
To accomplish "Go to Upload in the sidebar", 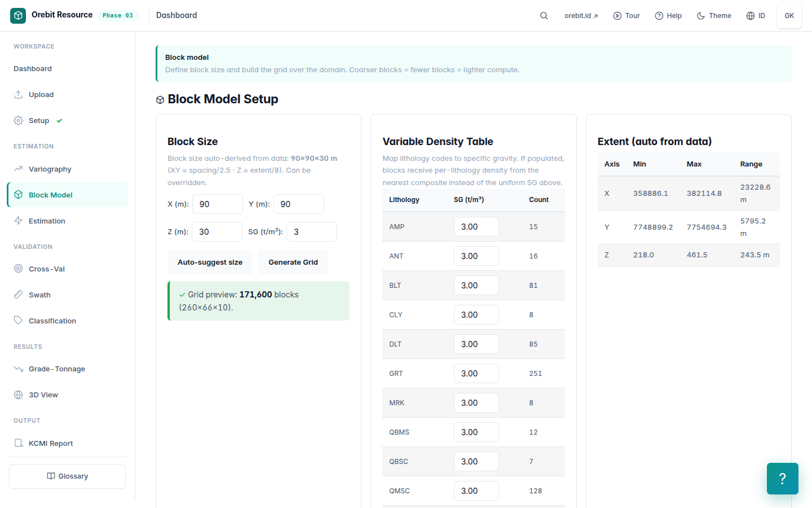I will [67, 95].
